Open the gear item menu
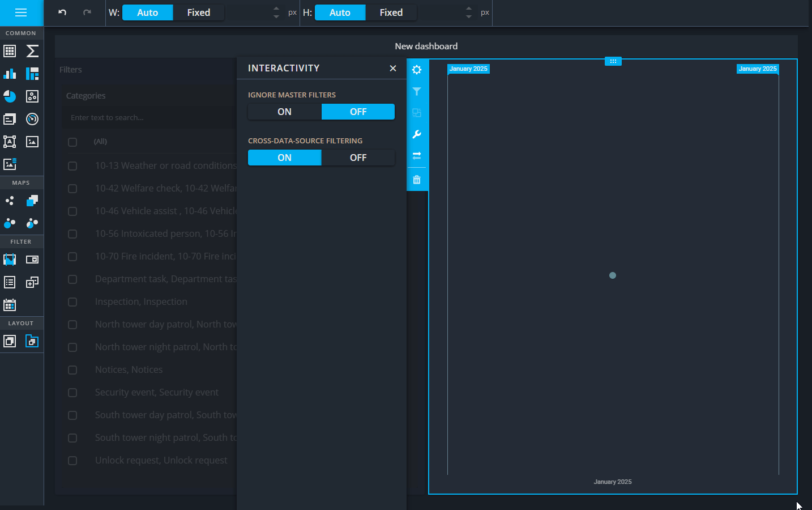The width and height of the screenshot is (812, 510). 417,70
